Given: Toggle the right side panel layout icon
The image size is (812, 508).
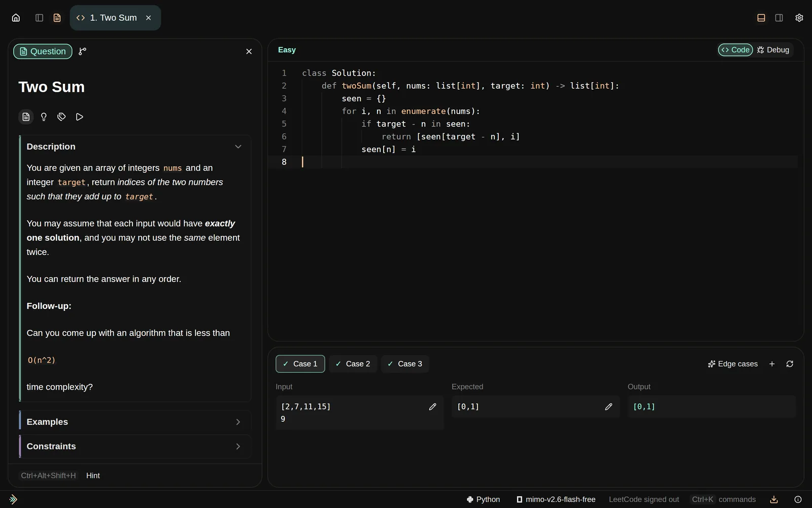Looking at the screenshot, I should [779, 18].
